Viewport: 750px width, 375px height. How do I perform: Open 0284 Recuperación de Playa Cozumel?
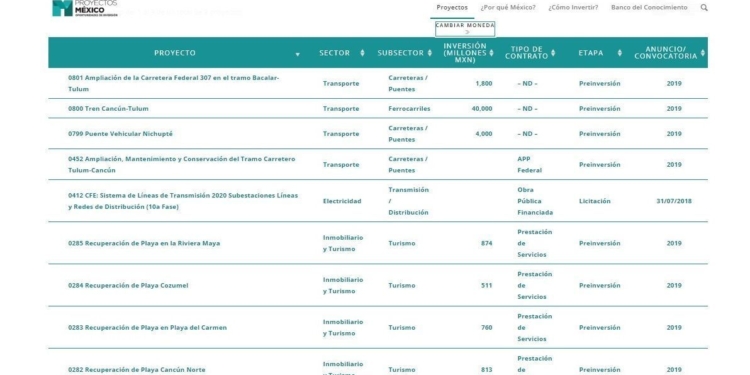click(x=128, y=286)
